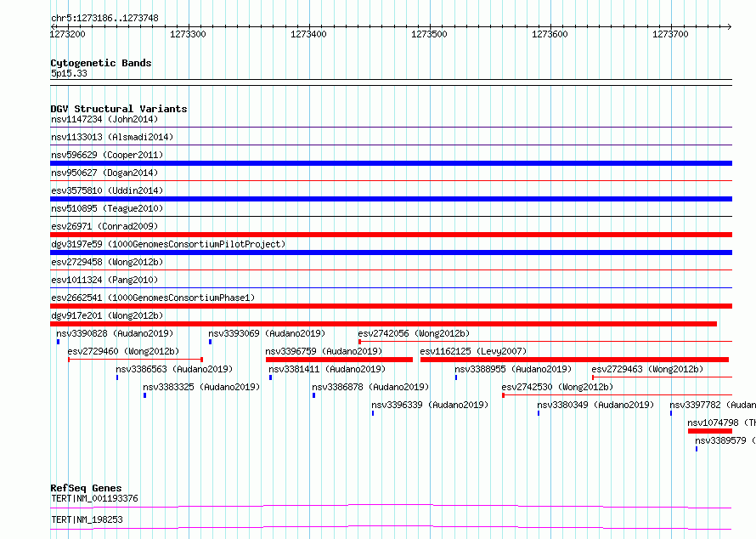The width and height of the screenshot is (756, 539).
Task: Click the 1273200 ruler position
Action: point(67,34)
